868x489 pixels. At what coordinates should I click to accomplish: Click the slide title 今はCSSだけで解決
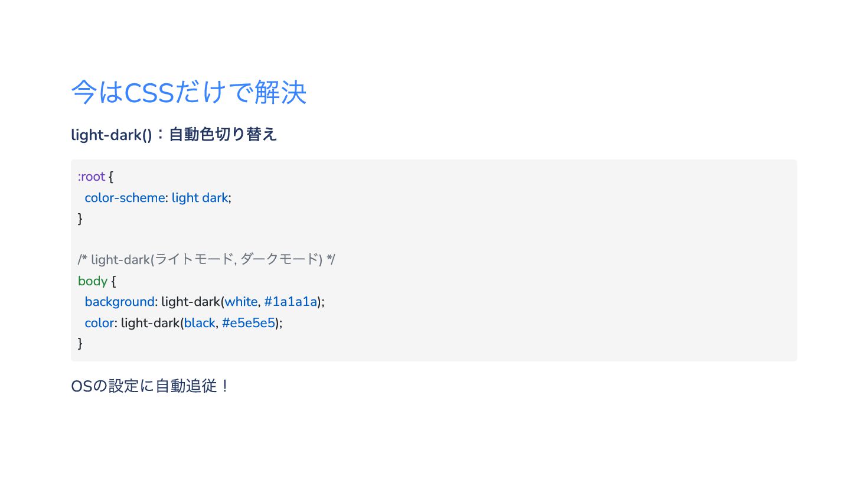189,92
